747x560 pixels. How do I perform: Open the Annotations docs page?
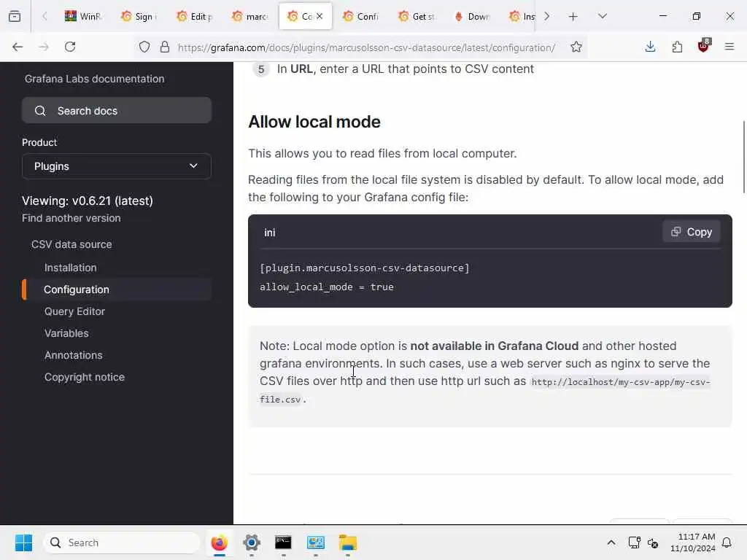click(74, 355)
